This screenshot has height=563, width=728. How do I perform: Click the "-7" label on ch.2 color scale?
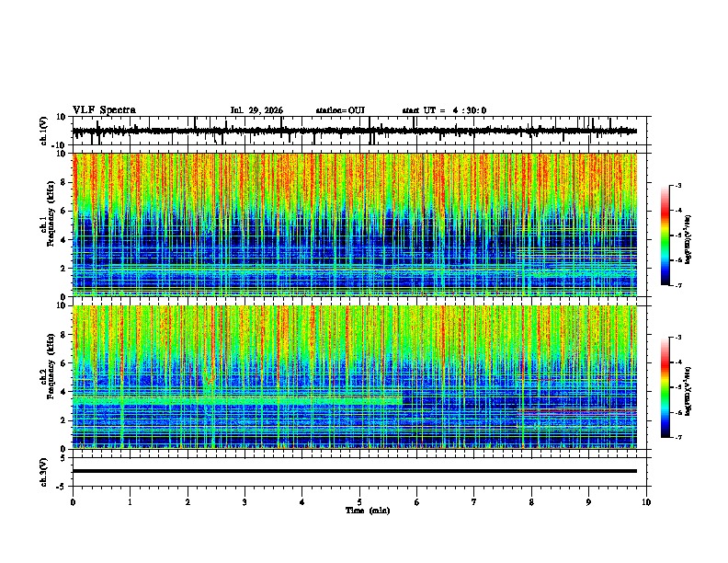[678, 437]
